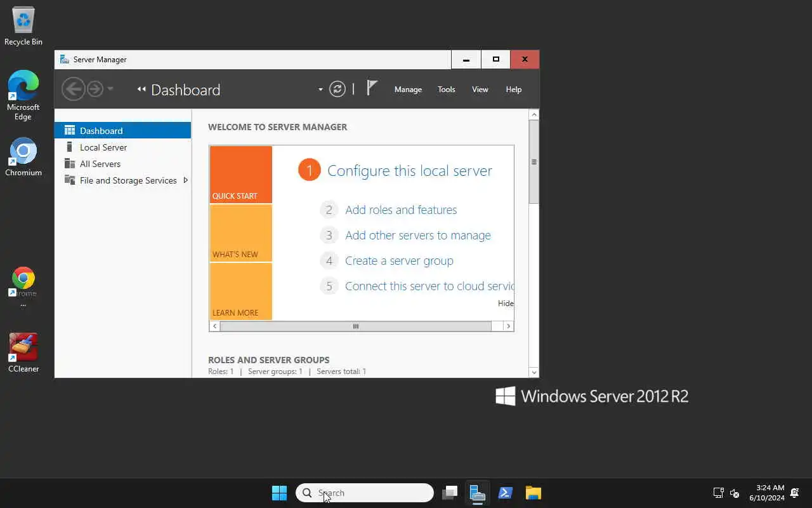Select the Chromium desktop shortcut
This screenshot has height=508, width=812.
pos(23,157)
